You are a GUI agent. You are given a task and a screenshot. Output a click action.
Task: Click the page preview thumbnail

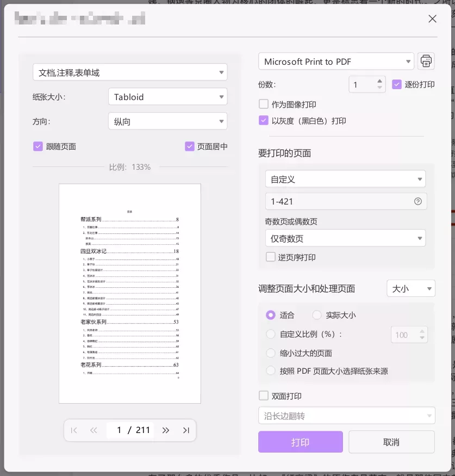click(x=130, y=294)
